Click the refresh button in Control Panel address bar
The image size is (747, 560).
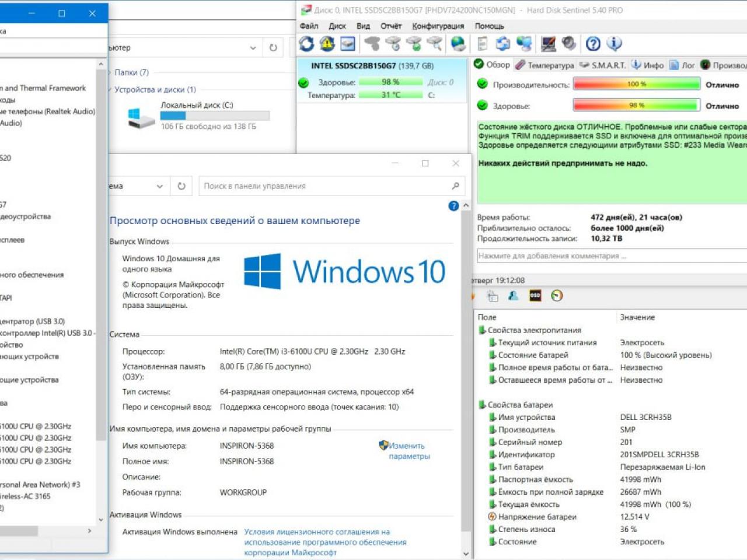click(181, 186)
